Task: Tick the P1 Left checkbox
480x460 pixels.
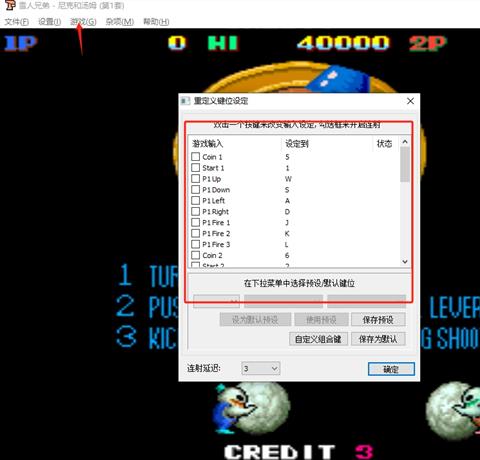Action: point(196,201)
